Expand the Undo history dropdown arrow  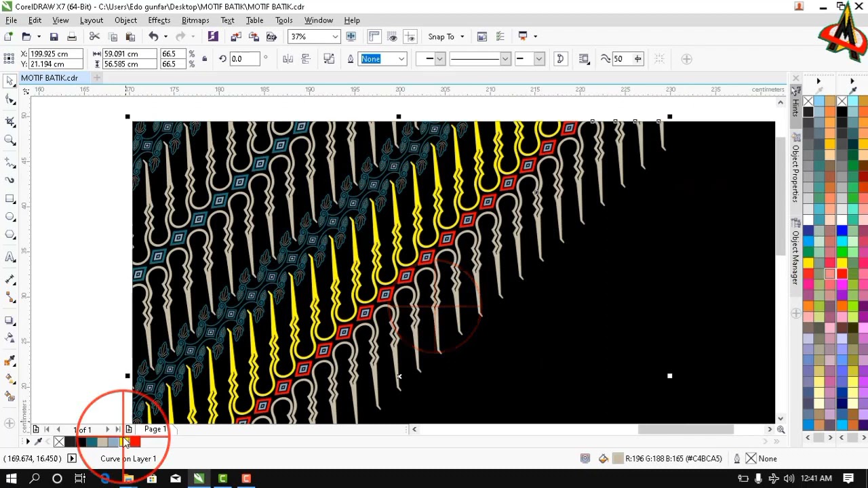(165, 37)
